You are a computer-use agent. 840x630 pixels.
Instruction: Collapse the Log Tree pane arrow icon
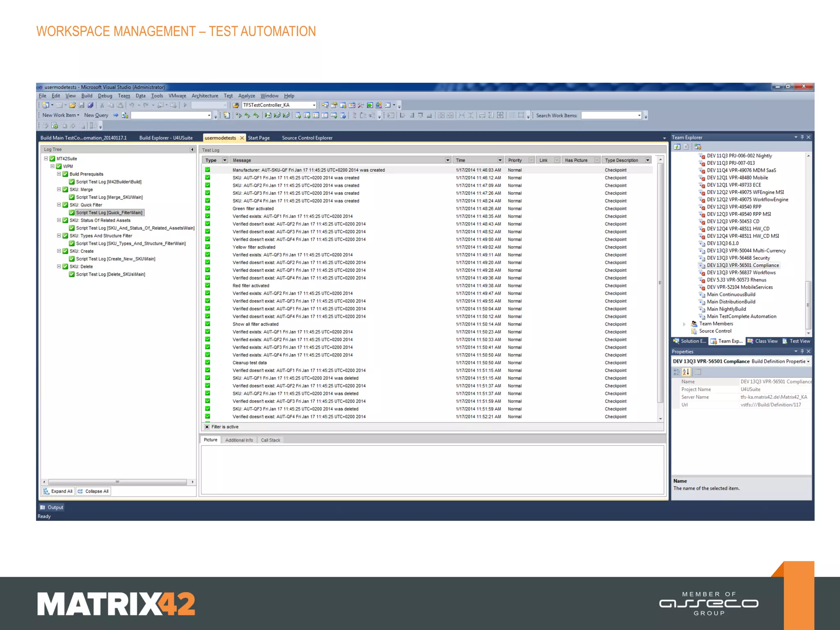coord(192,150)
